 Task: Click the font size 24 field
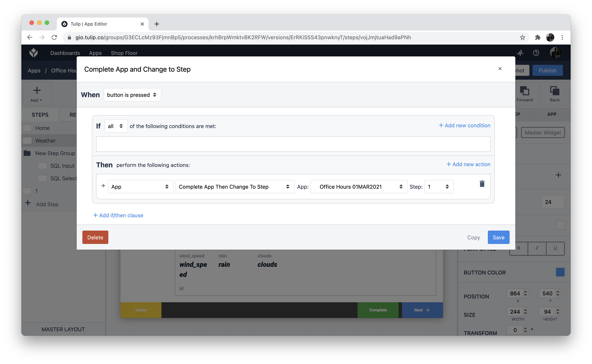coord(553,202)
